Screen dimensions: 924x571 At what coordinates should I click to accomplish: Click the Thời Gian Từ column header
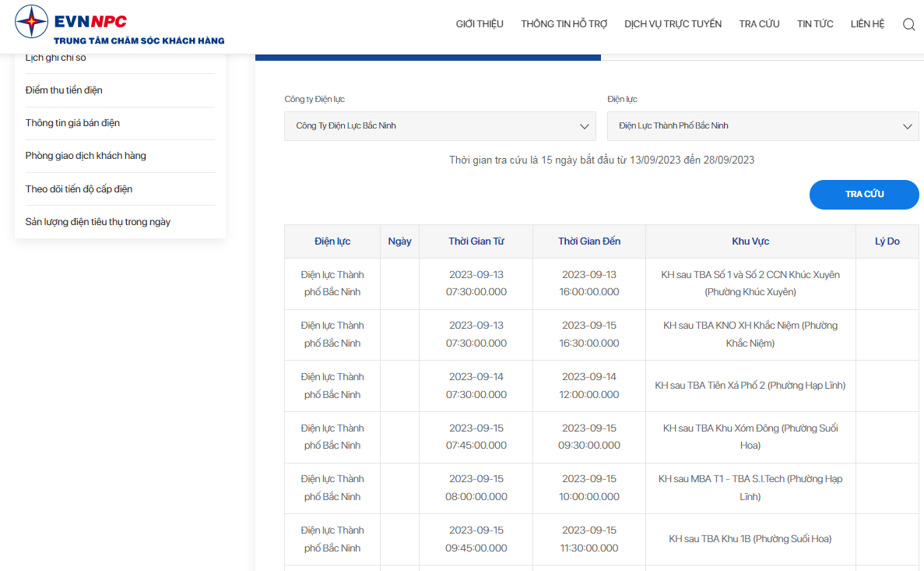click(x=476, y=241)
